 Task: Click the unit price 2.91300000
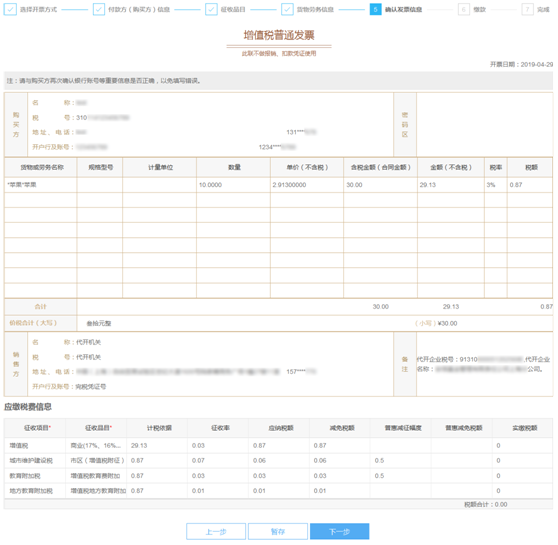coord(289,185)
